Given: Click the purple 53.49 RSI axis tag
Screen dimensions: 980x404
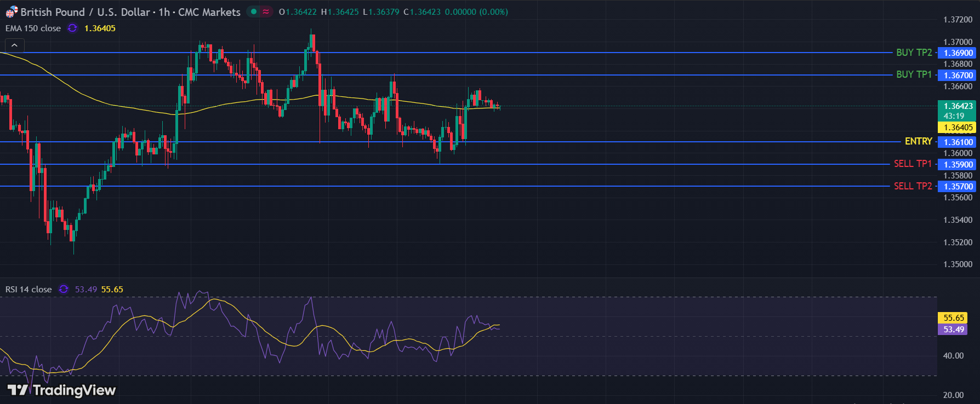Looking at the screenshot, I should [x=953, y=330].
